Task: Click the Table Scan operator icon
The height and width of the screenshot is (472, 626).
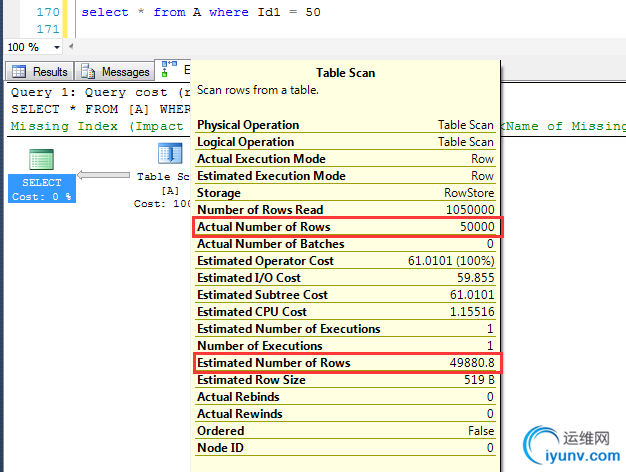Action: tap(170, 153)
